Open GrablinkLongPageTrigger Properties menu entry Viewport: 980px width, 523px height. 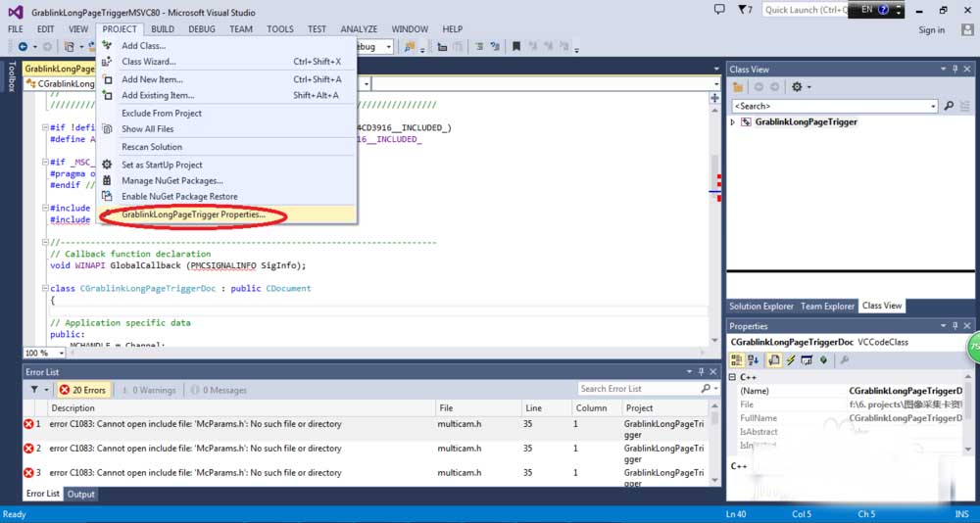(193, 214)
